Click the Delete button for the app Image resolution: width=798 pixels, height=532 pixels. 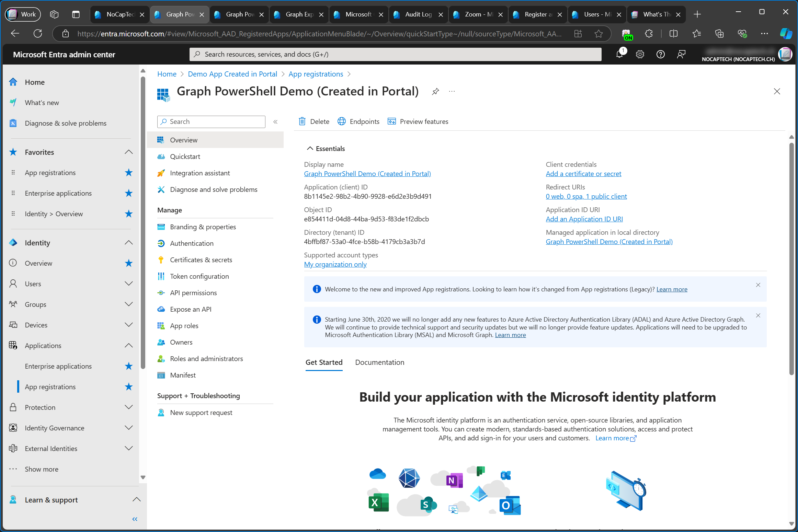coord(315,121)
